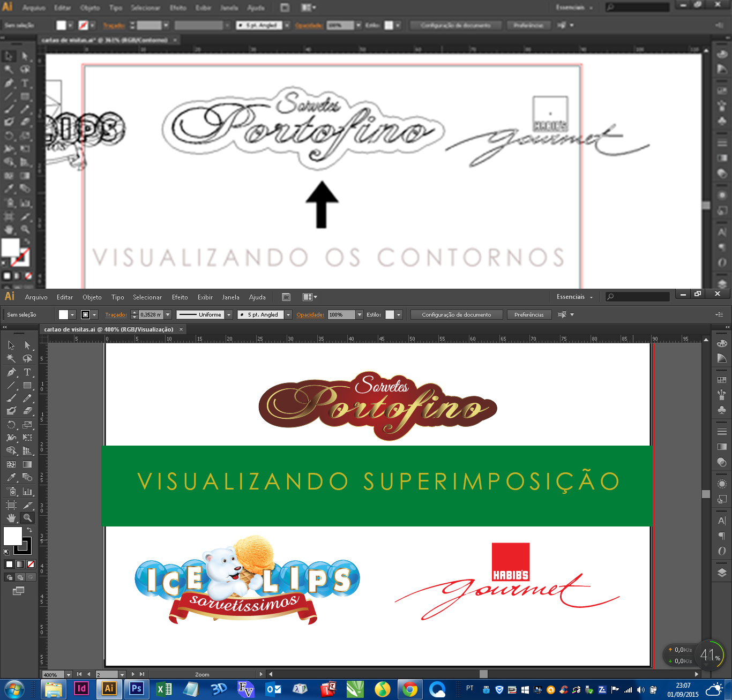Select the Zoom tool in lower toolbar
Screen dimensions: 732x700
(27, 518)
